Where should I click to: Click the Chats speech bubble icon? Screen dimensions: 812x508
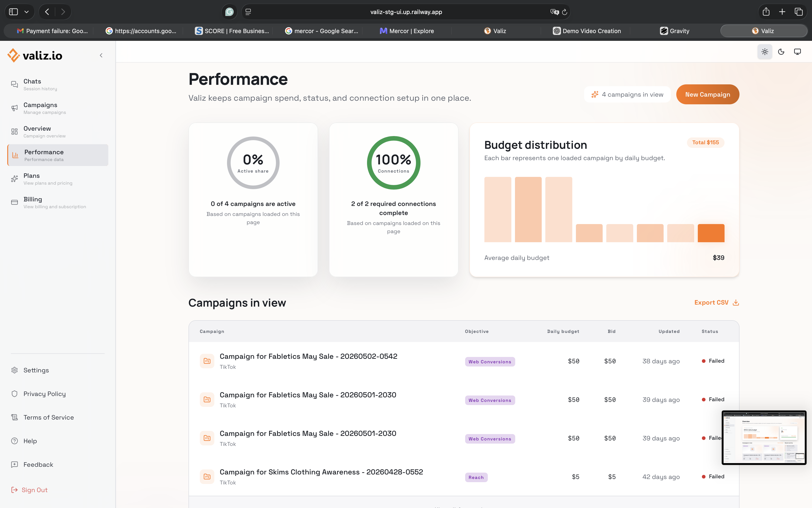(x=14, y=84)
